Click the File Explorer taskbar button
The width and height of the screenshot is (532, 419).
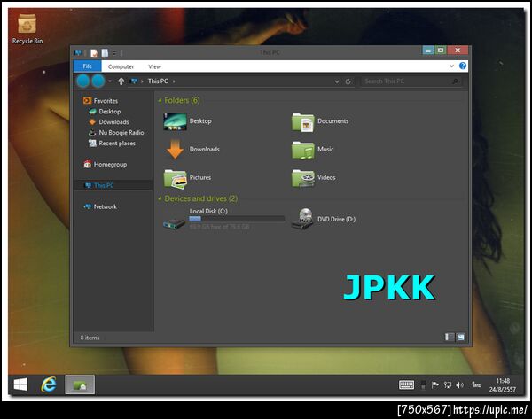(80, 384)
